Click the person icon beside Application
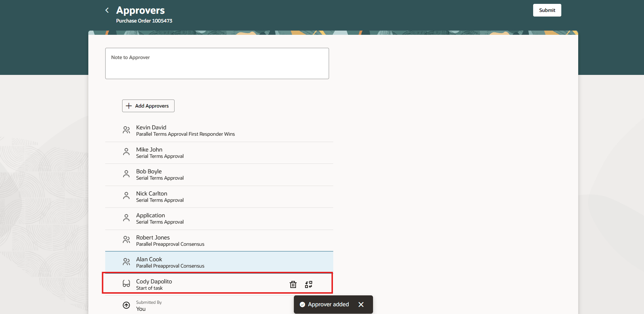 [x=126, y=218]
